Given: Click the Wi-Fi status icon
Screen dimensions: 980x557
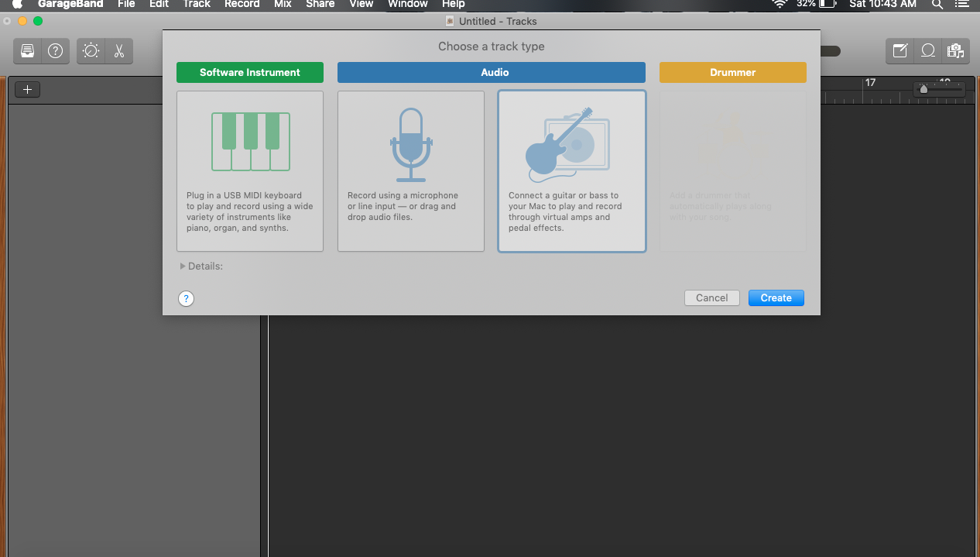Looking at the screenshot, I should coord(780,4).
